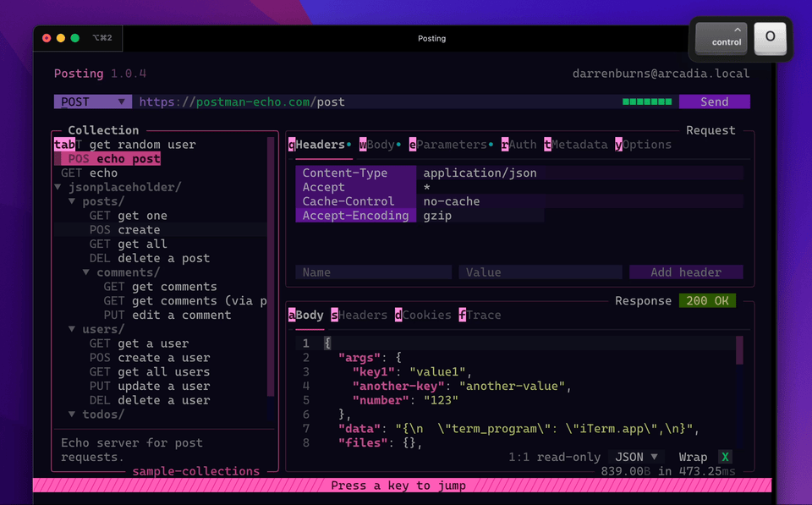Click the 'r' jump badge beside Auth
The height and width of the screenshot is (505, 812).
pyautogui.click(x=505, y=145)
